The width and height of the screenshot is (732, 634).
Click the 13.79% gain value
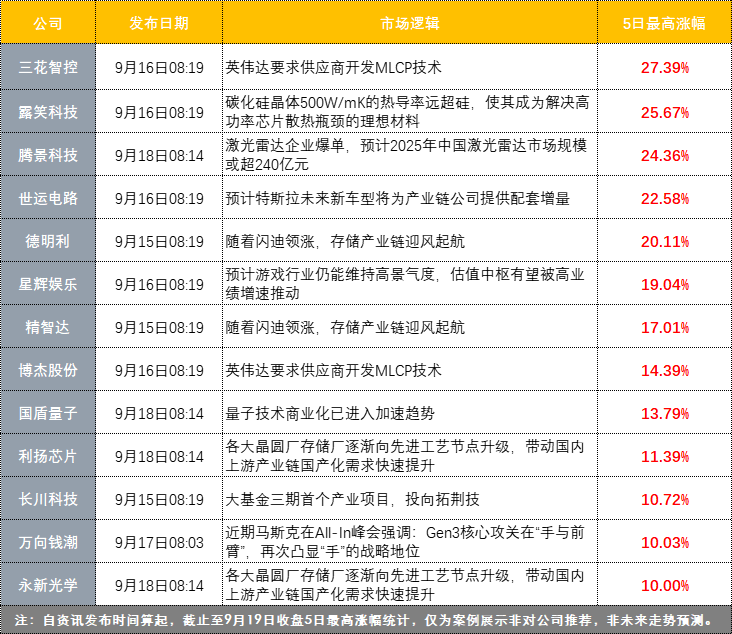(665, 413)
